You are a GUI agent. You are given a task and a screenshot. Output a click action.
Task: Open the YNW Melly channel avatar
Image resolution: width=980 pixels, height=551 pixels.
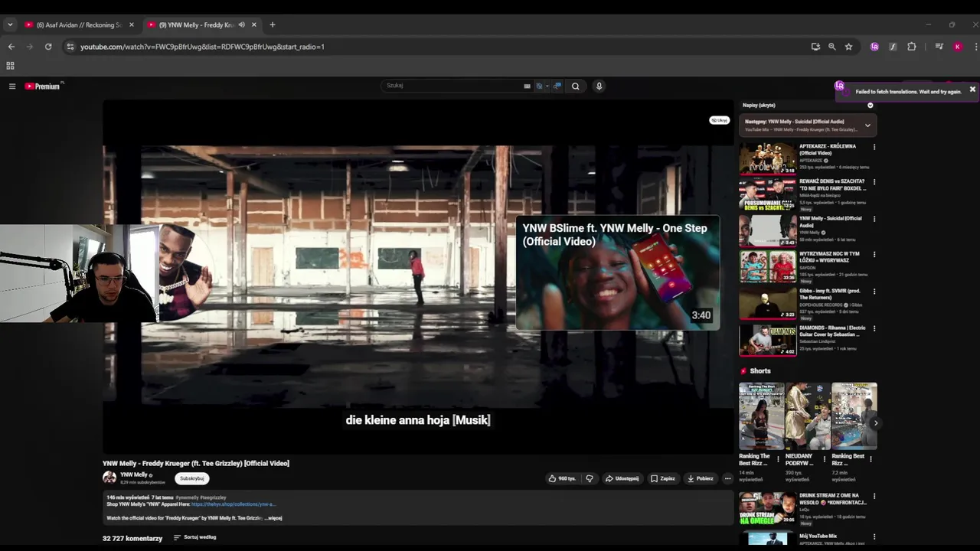(109, 478)
